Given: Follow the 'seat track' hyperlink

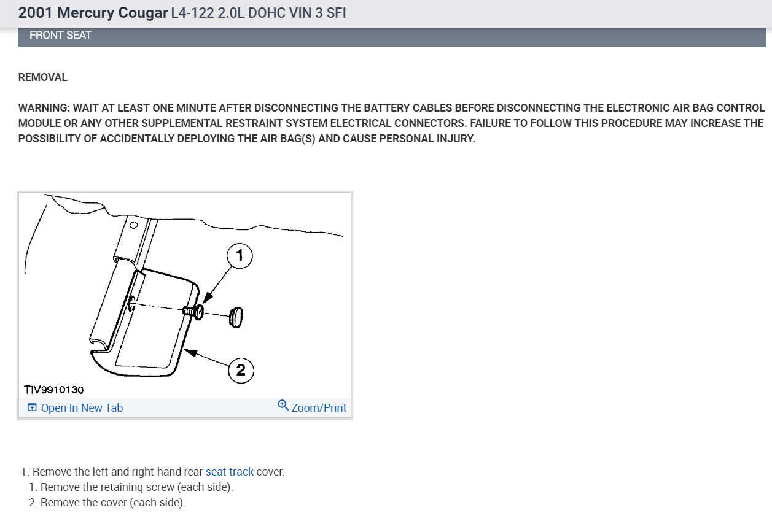Looking at the screenshot, I should [230, 472].
